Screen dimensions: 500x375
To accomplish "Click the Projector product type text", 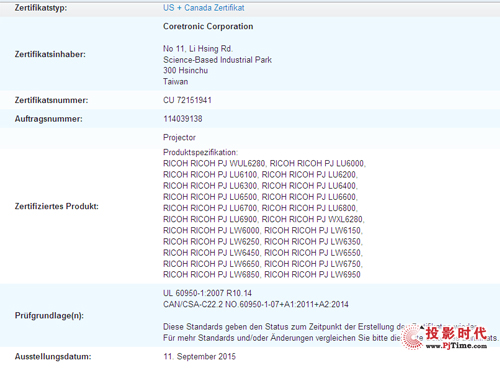I will pos(179,137).
